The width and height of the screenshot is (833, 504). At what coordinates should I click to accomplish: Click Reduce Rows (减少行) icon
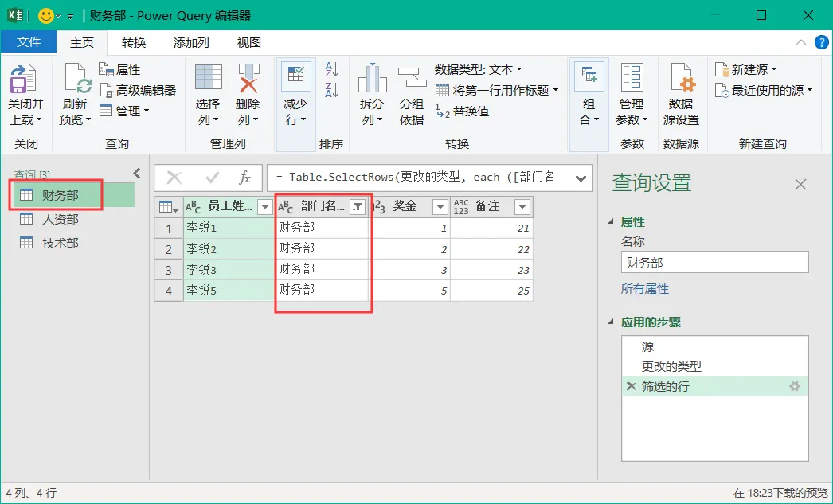tap(295, 76)
